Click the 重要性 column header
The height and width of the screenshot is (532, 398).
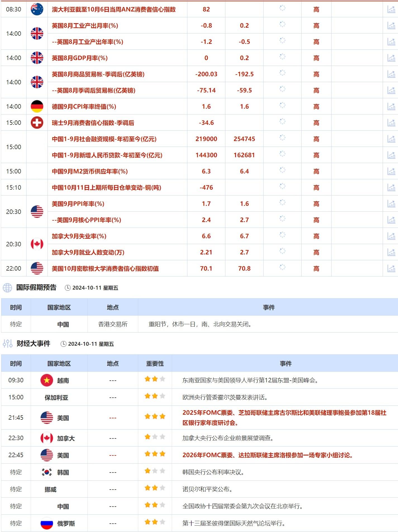(155, 364)
